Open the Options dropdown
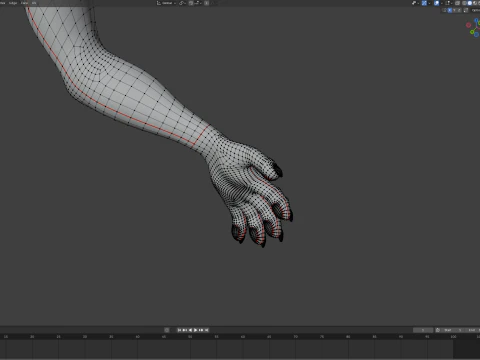 (x=476, y=10)
